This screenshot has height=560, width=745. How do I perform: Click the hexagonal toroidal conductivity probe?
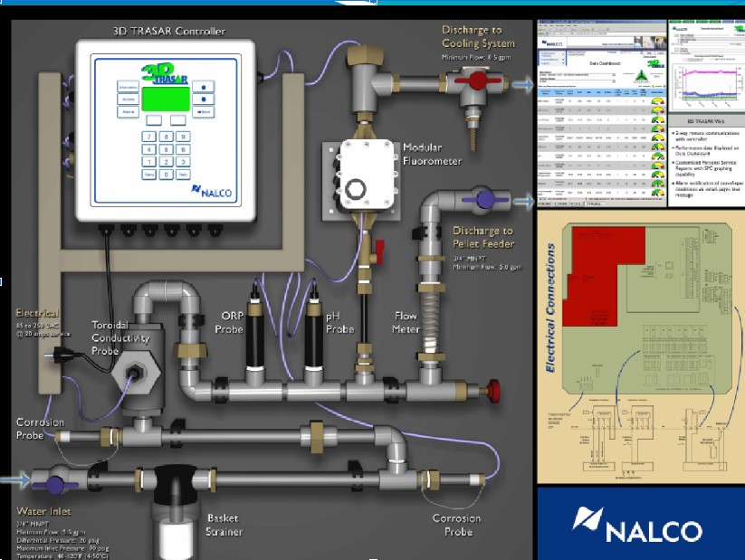pyautogui.click(x=135, y=373)
